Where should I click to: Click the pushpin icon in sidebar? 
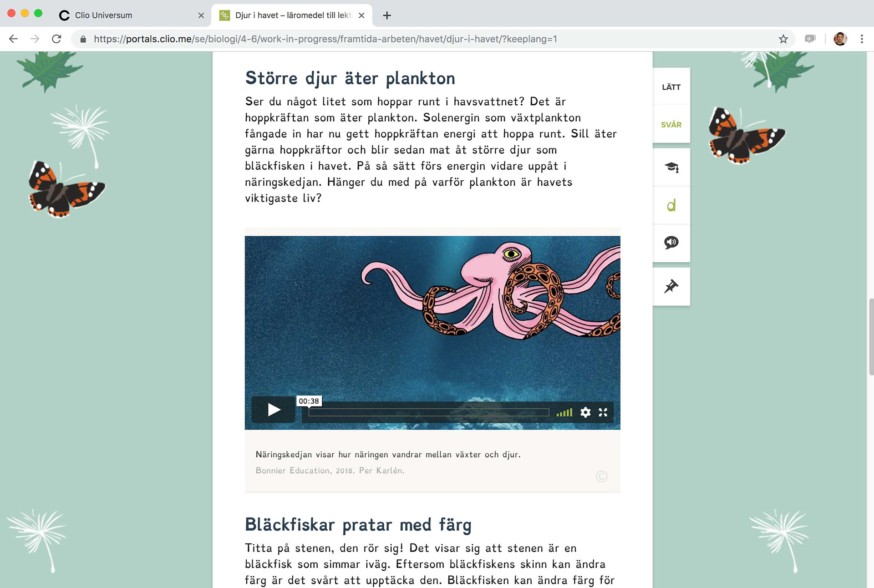(671, 286)
